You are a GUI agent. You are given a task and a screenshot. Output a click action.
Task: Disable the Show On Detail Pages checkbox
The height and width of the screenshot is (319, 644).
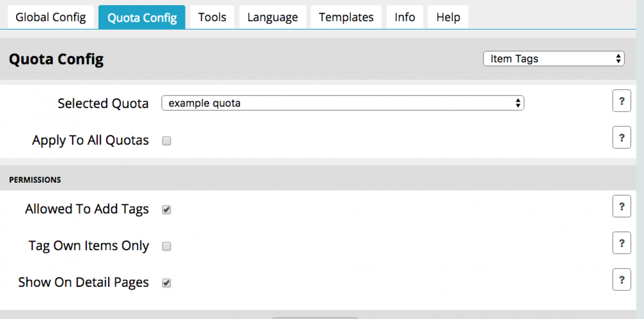167,283
